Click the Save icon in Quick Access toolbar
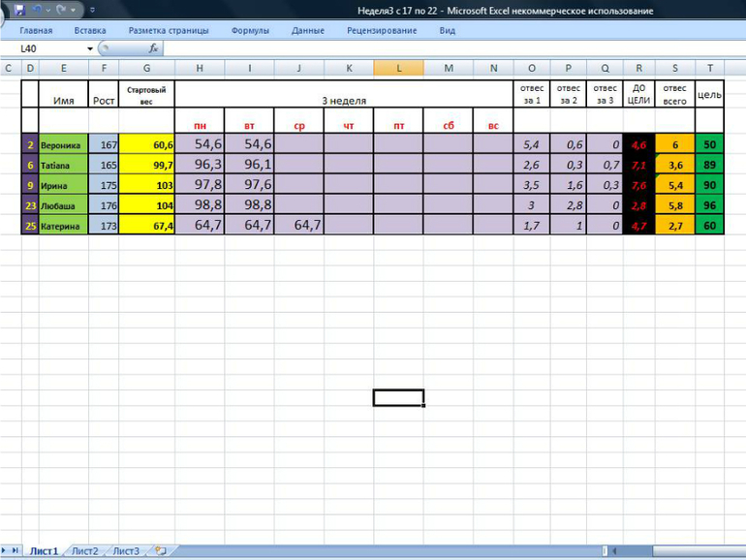Screen dimensions: 746x560 (x=19, y=10)
